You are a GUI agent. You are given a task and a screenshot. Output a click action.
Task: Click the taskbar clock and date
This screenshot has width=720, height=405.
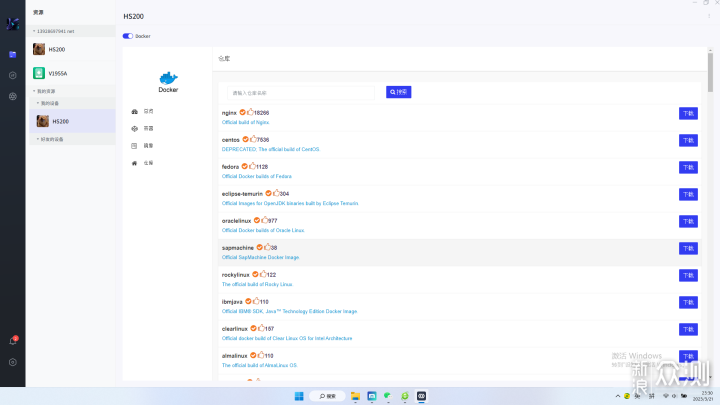703,396
